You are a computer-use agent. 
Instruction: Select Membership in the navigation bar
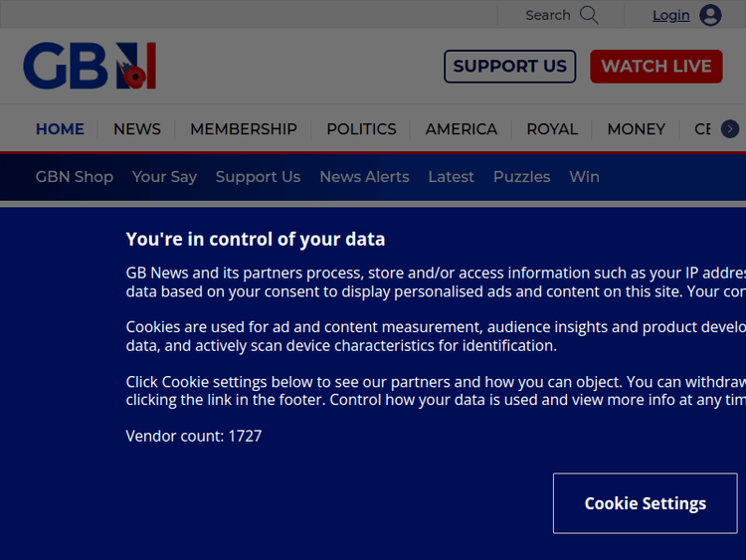coord(243,129)
